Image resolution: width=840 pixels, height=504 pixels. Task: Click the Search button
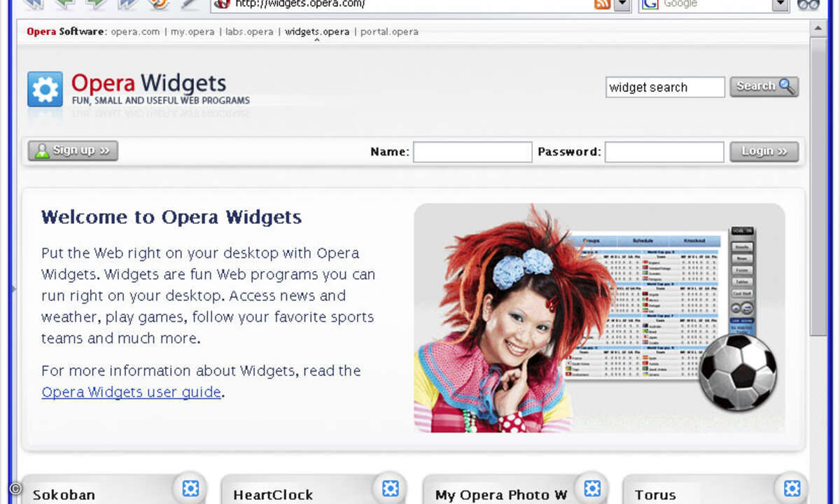click(x=764, y=87)
